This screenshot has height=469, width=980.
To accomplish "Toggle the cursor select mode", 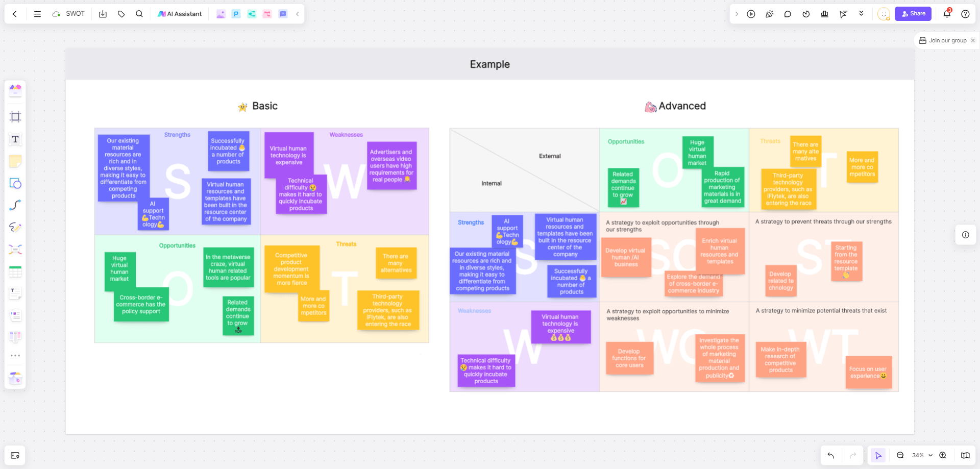I will [878, 455].
